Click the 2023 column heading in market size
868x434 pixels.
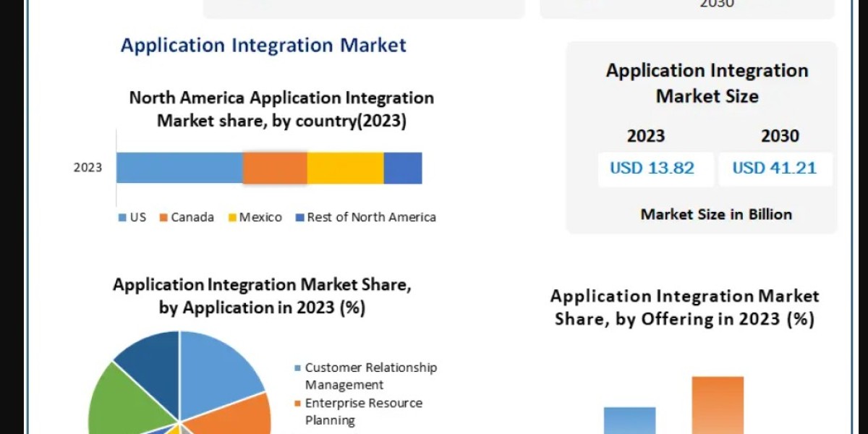coord(646,136)
